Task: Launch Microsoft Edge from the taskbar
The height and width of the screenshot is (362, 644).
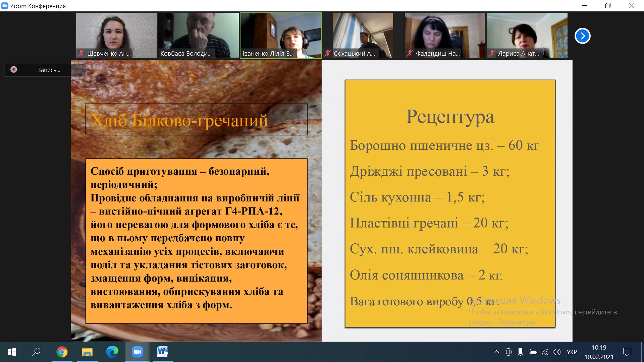Action: click(x=112, y=352)
